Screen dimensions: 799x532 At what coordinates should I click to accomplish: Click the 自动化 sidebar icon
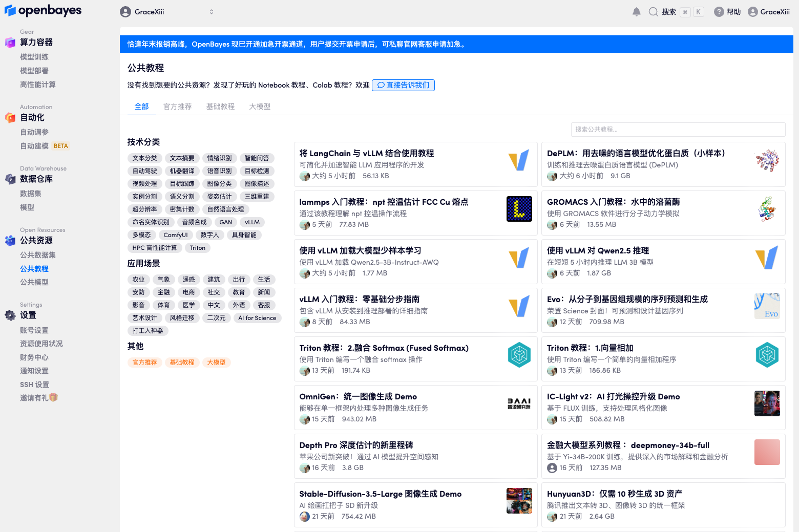10,118
